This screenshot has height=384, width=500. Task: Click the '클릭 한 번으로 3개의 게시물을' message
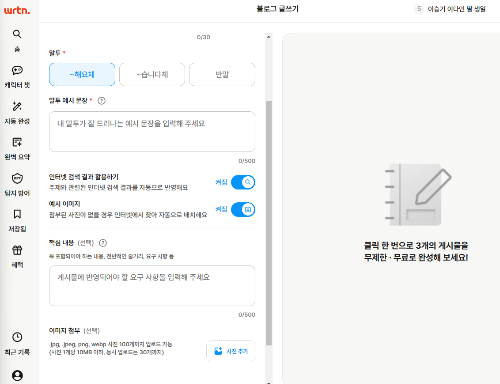[x=416, y=246]
